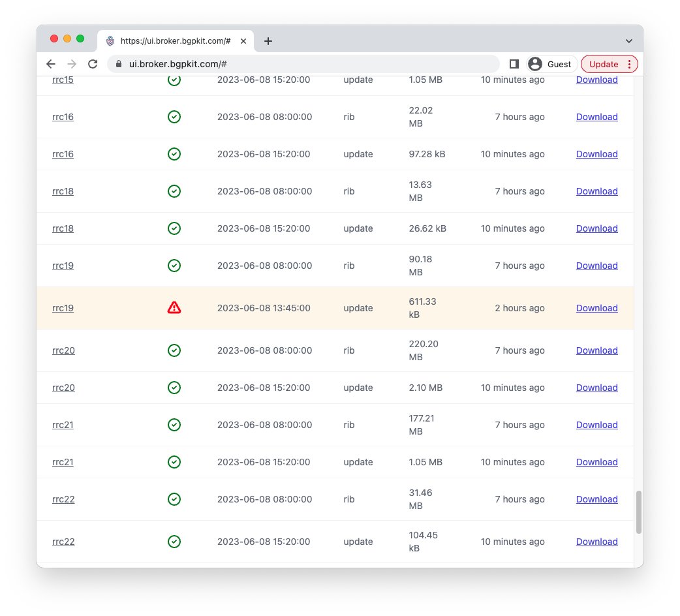Screen dimensions: 680x616
Task: Open rrc16 collector link in update row
Action: (63, 154)
